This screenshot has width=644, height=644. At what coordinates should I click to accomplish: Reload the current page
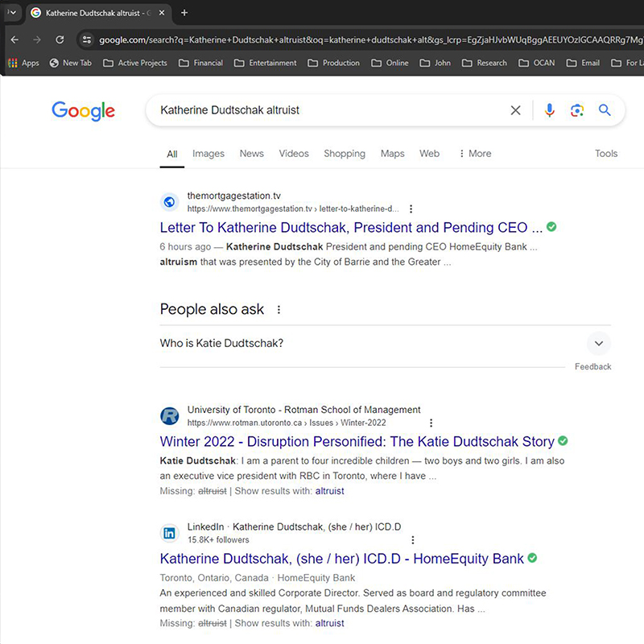pos(60,39)
